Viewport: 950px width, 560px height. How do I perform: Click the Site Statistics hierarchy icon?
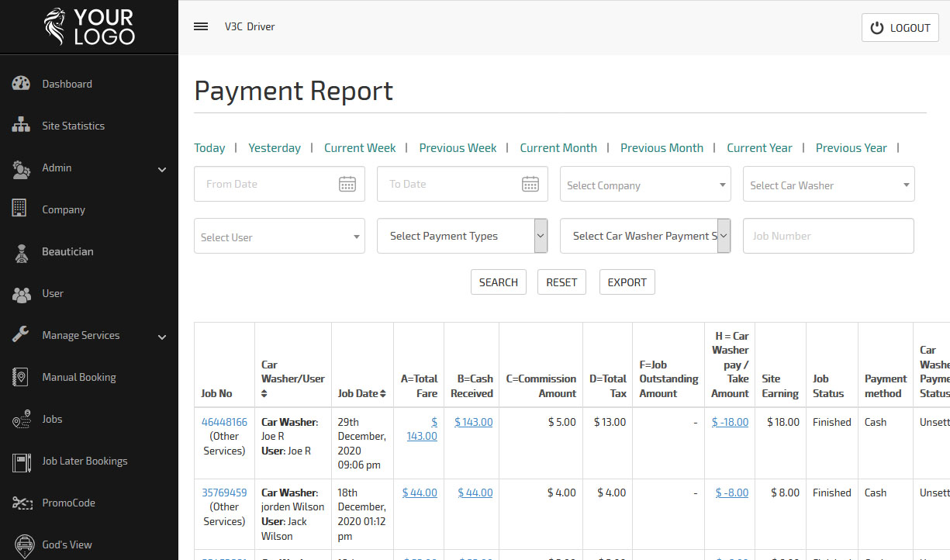21,126
